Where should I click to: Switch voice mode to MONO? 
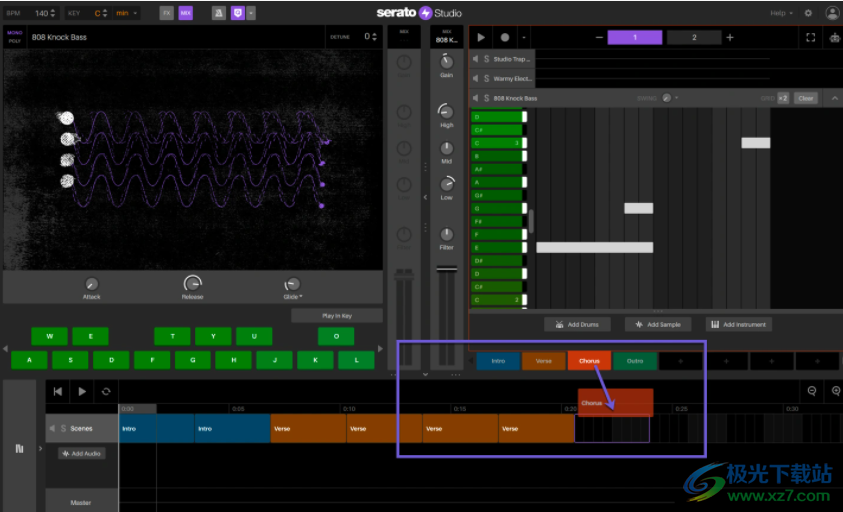tap(15, 33)
